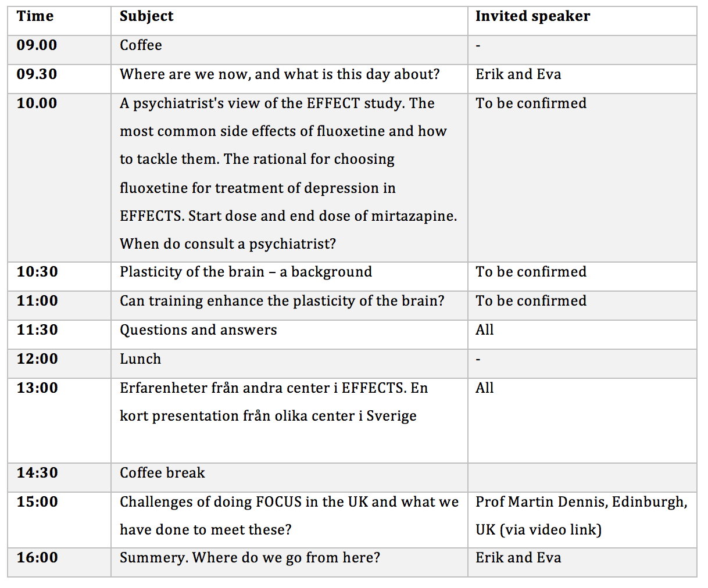Click the 'Invited speaker' header cell
Image resolution: width=708 pixels, height=588 pixels.
click(582, 21)
